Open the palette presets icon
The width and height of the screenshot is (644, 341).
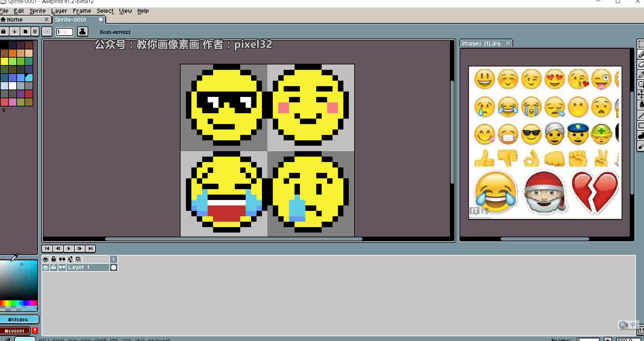click(25, 32)
